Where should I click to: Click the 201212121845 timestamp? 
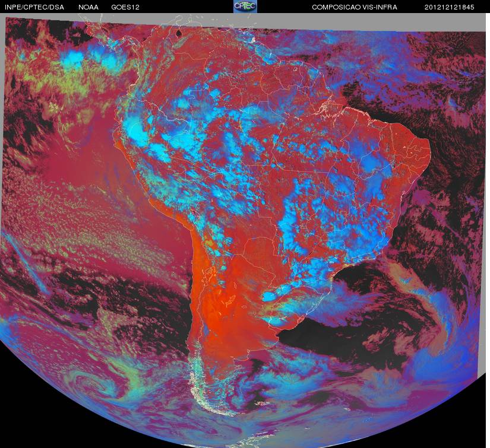click(450, 7)
